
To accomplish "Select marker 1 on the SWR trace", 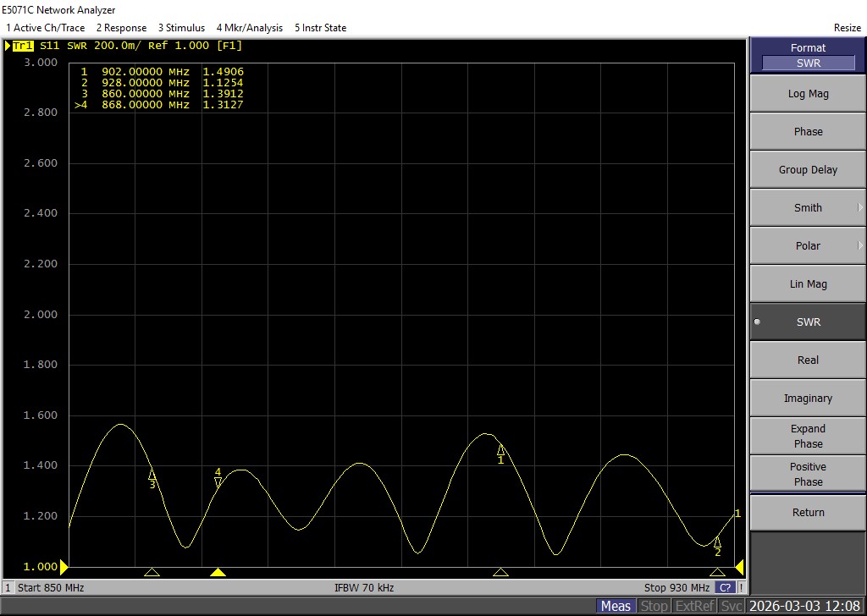I will click(x=500, y=450).
